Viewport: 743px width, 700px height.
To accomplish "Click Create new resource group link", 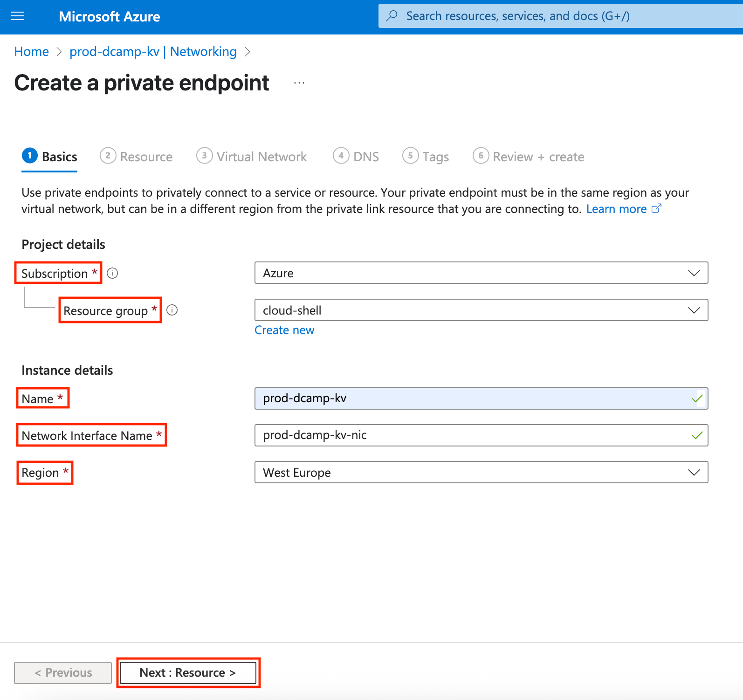I will [x=284, y=330].
